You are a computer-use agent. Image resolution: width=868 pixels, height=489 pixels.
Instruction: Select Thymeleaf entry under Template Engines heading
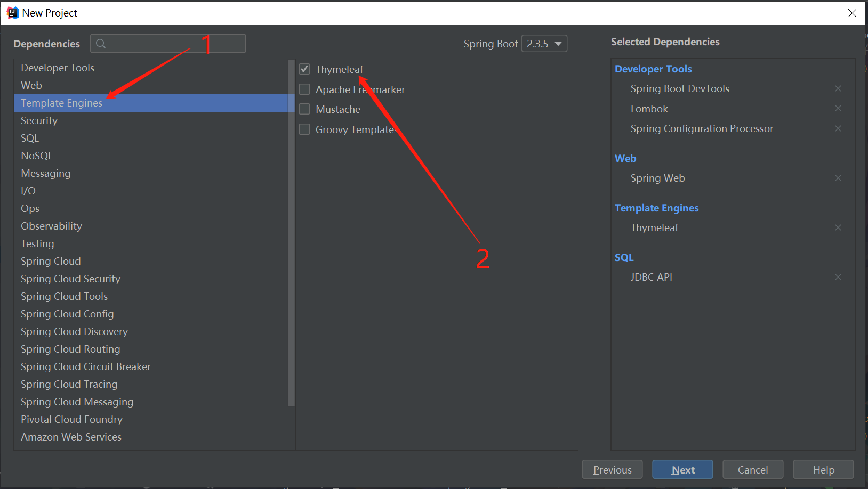(654, 227)
